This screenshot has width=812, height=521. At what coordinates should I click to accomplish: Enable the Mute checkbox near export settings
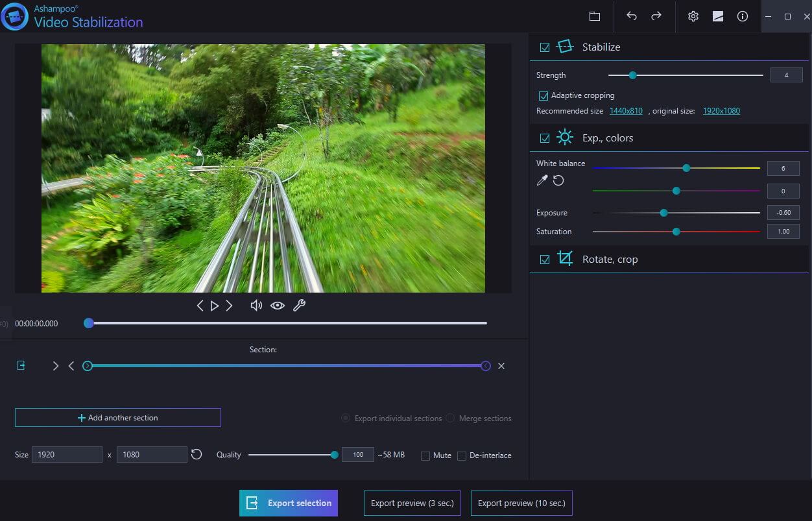pyautogui.click(x=426, y=455)
